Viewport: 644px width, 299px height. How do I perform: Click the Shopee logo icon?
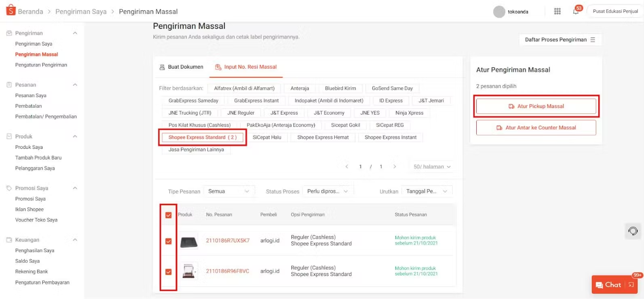pos(11,10)
